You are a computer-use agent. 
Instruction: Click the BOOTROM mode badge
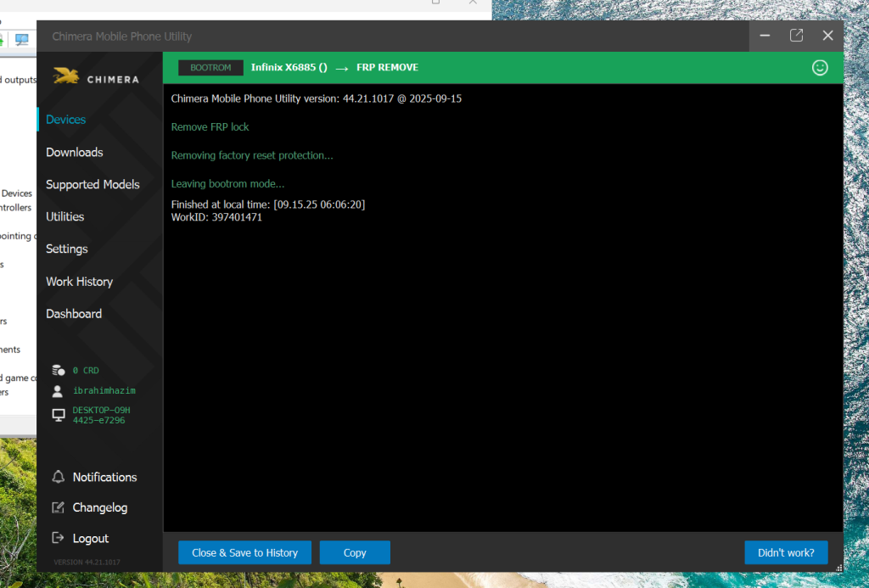210,68
